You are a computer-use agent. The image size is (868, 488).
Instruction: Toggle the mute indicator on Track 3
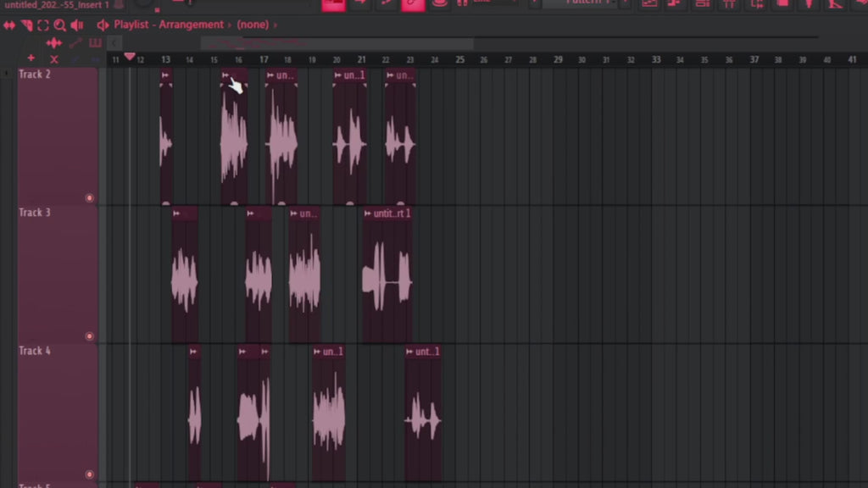pos(90,335)
